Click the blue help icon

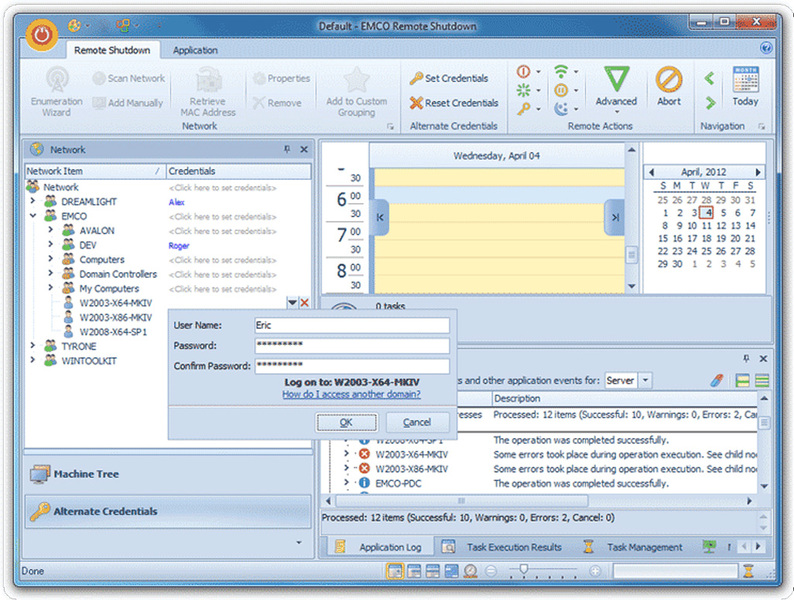[x=766, y=48]
